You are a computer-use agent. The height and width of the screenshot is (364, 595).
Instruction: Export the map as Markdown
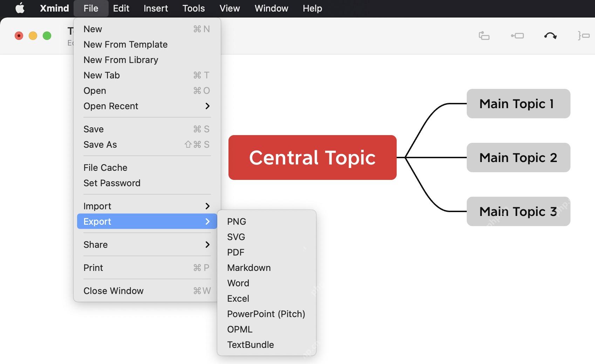pos(267,268)
